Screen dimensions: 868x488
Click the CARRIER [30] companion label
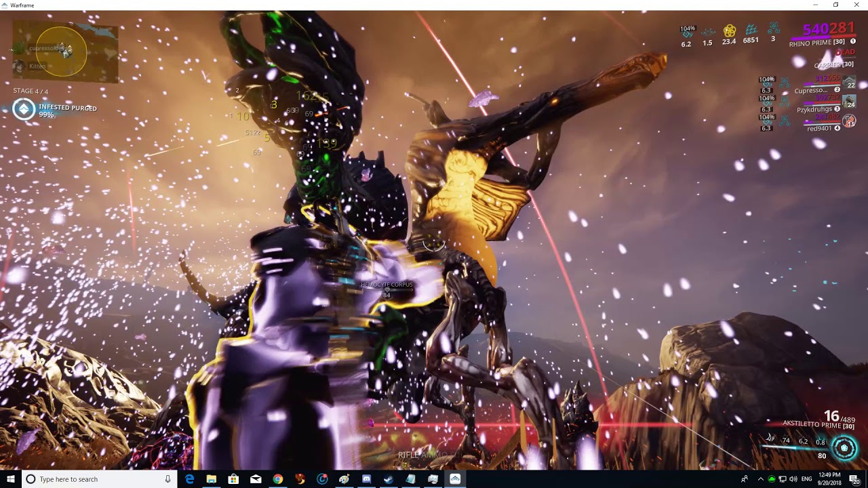point(833,65)
